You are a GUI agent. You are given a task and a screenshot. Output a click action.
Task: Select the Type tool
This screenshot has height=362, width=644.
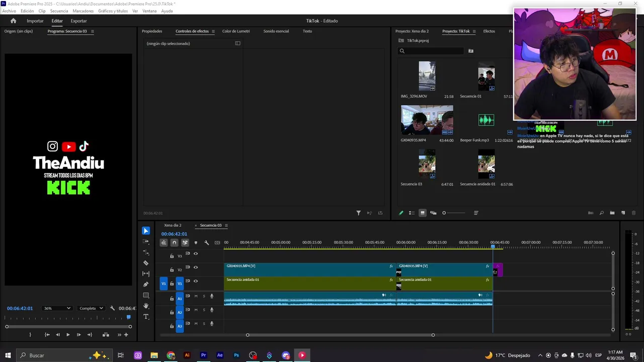click(146, 317)
